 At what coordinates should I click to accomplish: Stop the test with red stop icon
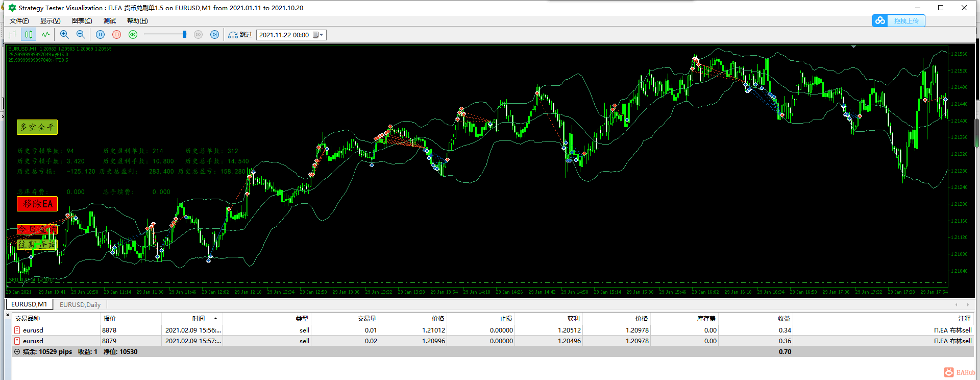[117, 35]
